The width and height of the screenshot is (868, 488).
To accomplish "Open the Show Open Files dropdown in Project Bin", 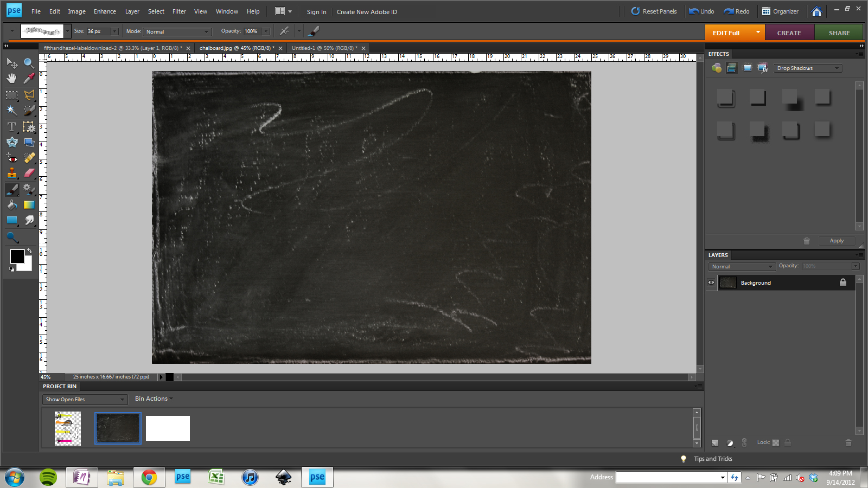I will (x=84, y=399).
